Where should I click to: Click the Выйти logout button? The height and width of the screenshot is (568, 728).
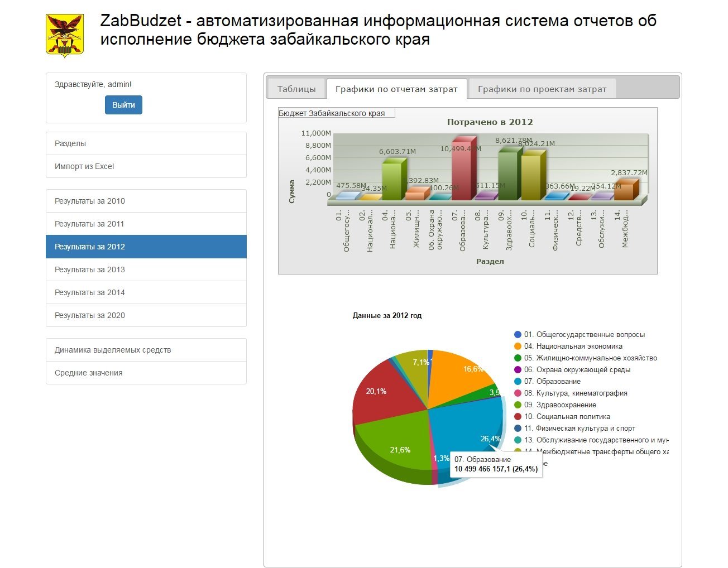pos(123,105)
